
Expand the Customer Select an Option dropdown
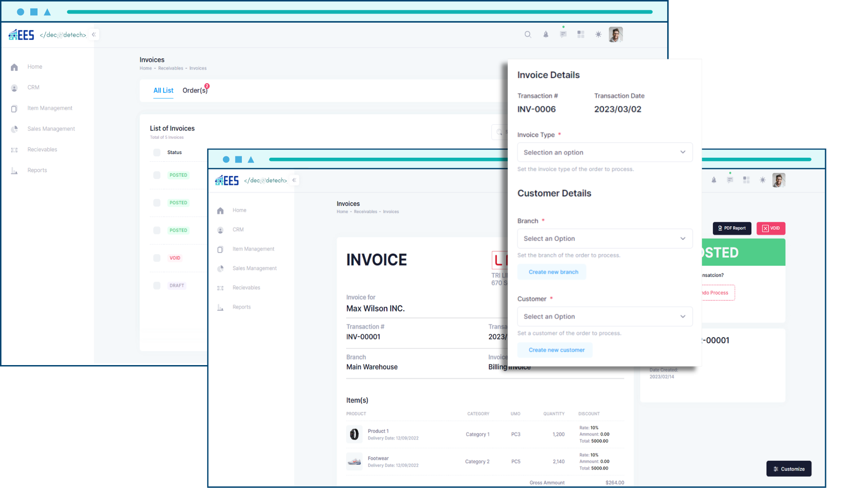pos(604,317)
